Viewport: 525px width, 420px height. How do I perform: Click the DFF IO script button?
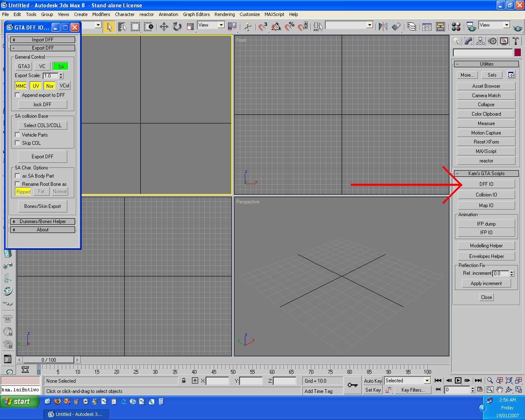click(486, 184)
